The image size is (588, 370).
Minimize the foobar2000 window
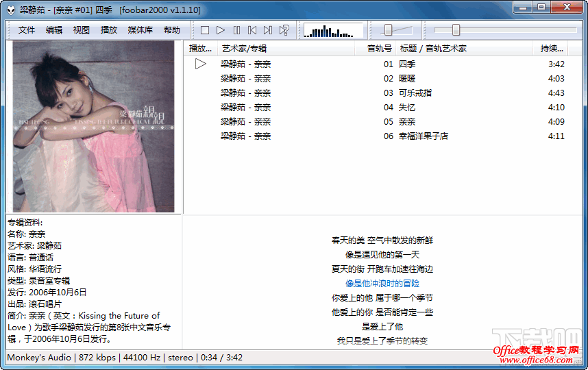pos(523,8)
